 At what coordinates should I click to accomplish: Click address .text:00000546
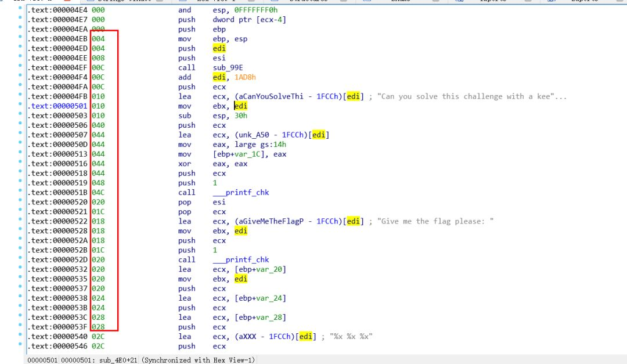[x=57, y=346]
